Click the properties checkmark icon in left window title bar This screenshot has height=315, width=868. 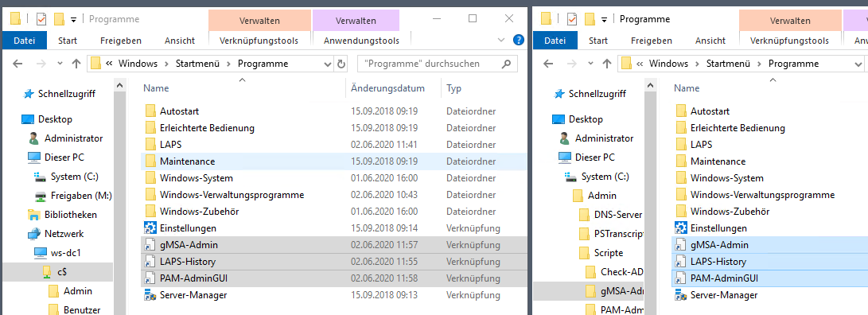click(x=41, y=19)
